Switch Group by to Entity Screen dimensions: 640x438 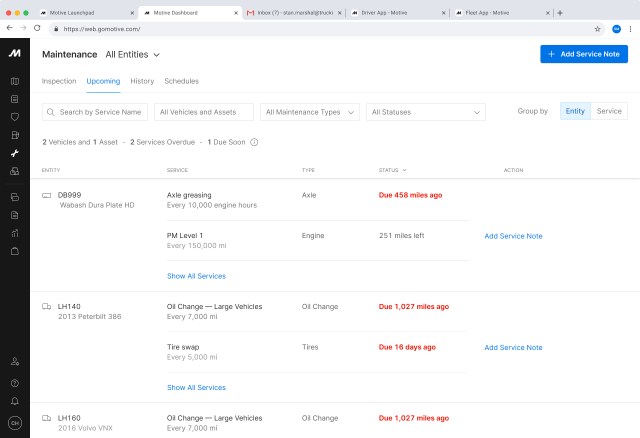click(575, 111)
